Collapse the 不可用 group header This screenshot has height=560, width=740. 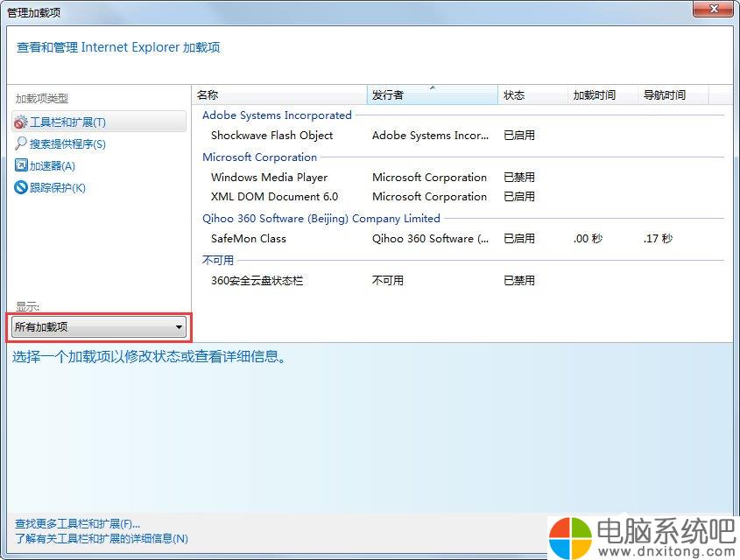(217, 260)
